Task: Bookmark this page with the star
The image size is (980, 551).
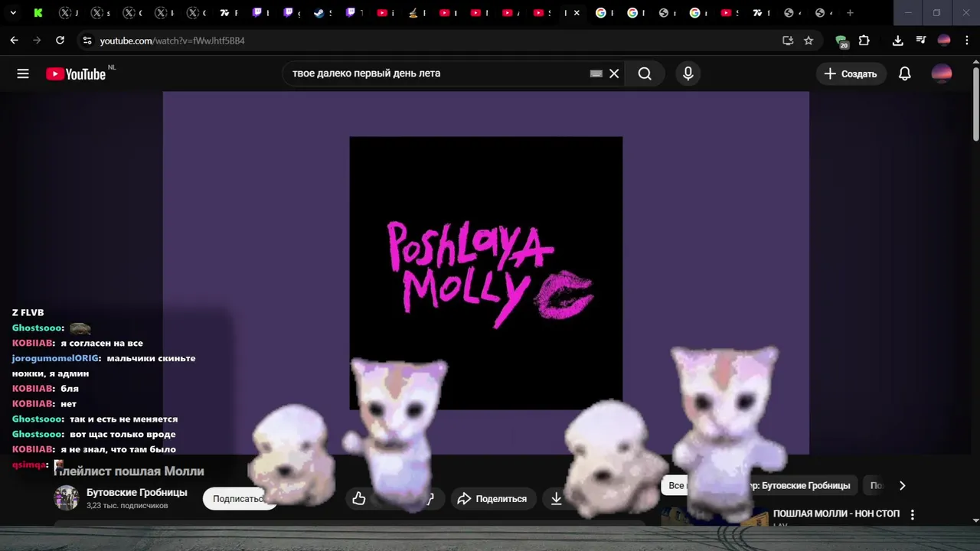Action: (808, 41)
